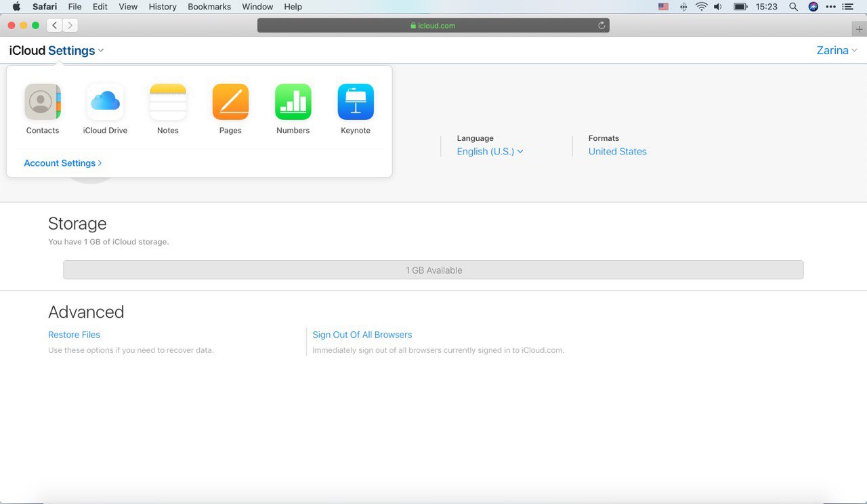Click the Storage heading

(77, 224)
